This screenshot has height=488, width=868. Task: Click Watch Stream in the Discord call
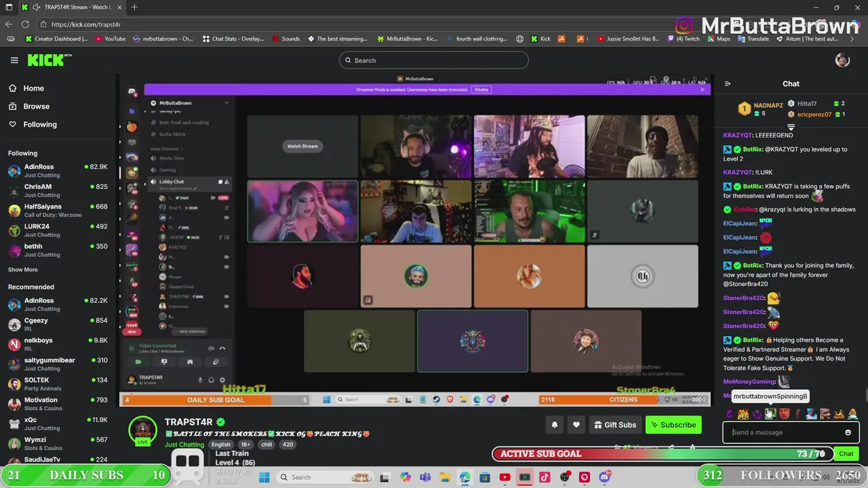click(x=302, y=146)
